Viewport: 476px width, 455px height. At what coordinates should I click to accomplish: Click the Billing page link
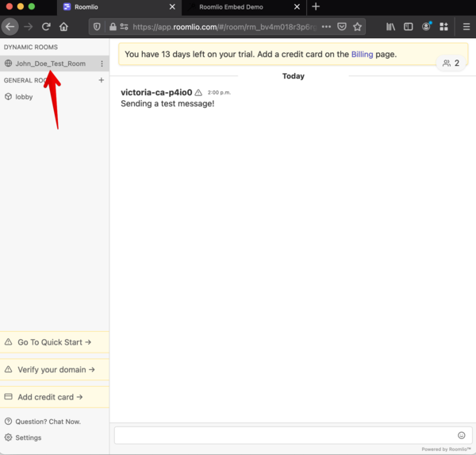[362, 55]
